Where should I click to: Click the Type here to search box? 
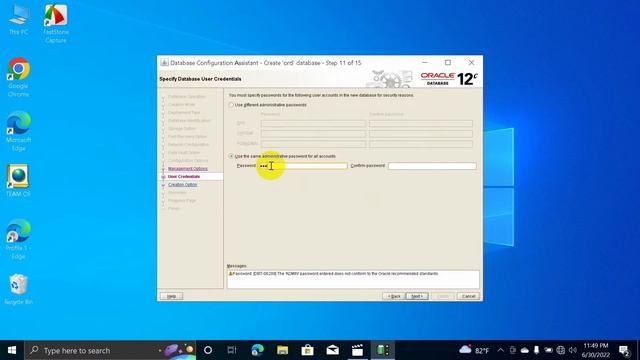click(110, 350)
